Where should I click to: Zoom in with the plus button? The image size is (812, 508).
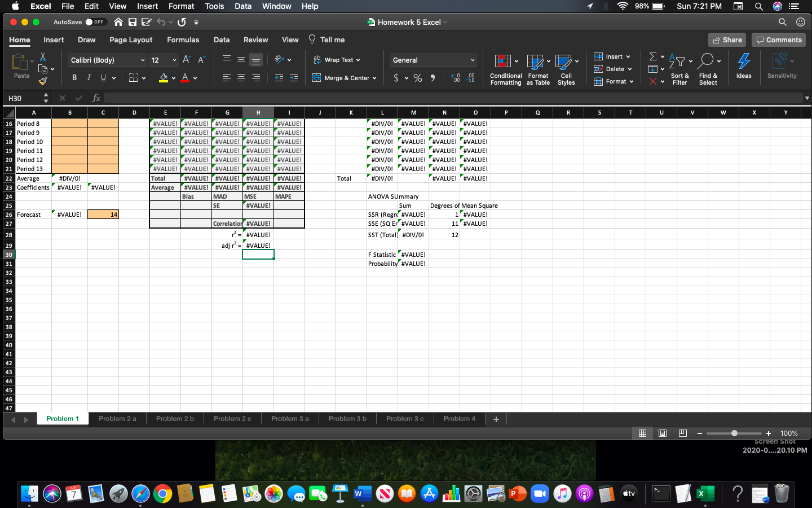(x=769, y=433)
